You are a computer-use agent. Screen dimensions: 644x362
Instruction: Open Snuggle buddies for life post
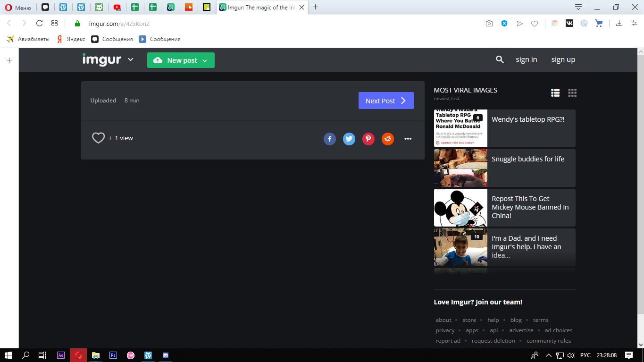[505, 168]
